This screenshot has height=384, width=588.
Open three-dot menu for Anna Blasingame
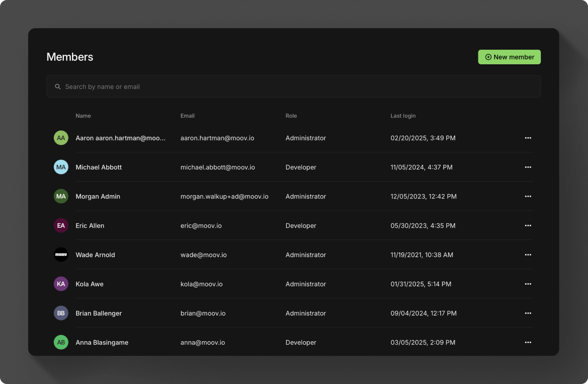point(528,342)
